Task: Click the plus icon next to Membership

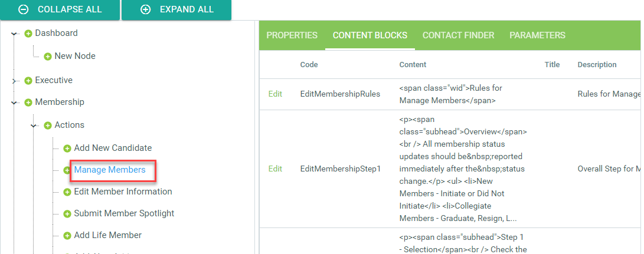Action: pos(28,103)
